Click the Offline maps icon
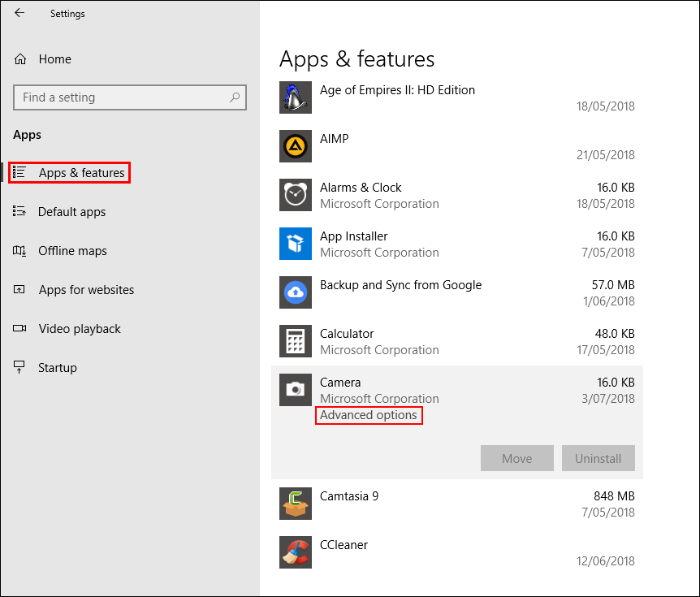Image resolution: width=700 pixels, height=597 pixels. 19,250
